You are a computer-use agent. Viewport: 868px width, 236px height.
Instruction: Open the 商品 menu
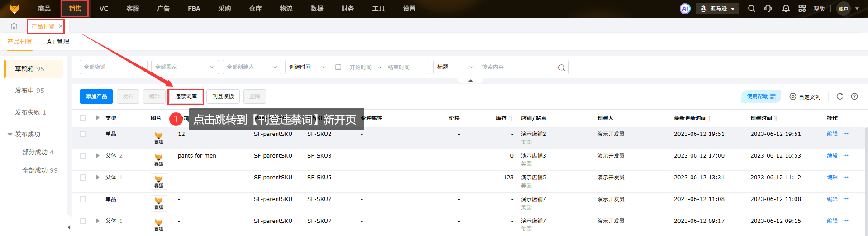44,9
